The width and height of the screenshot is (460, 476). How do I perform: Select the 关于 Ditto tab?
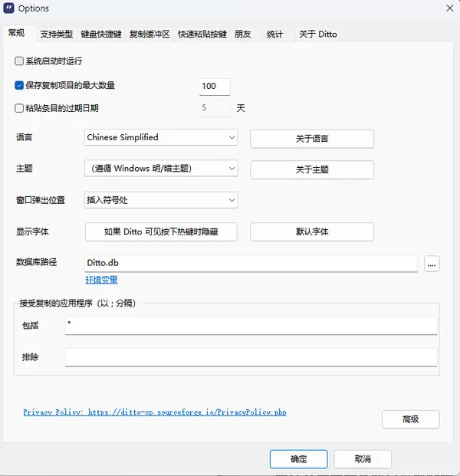317,34
